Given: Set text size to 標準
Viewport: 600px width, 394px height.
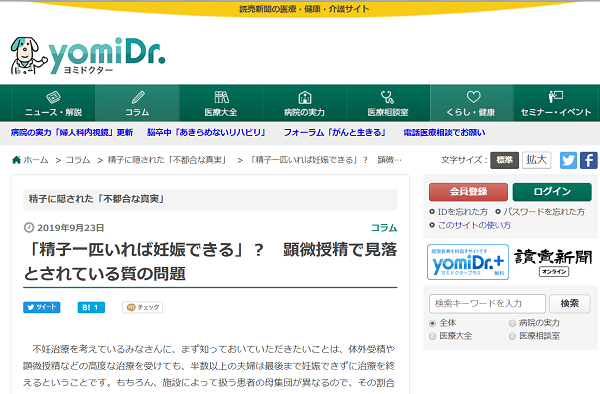Looking at the screenshot, I should (504, 160).
